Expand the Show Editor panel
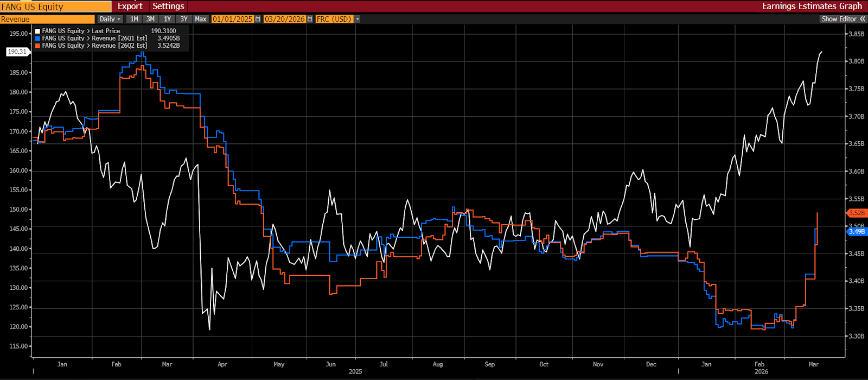This screenshot has height=380, width=868. point(842,19)
